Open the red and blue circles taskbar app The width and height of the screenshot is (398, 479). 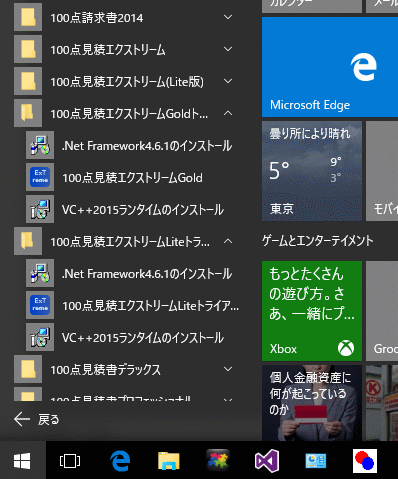(x=365, y=461)
